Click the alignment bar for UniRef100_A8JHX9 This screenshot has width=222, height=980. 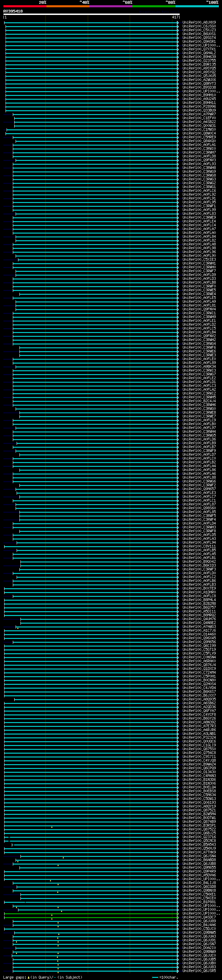point(91,23)
